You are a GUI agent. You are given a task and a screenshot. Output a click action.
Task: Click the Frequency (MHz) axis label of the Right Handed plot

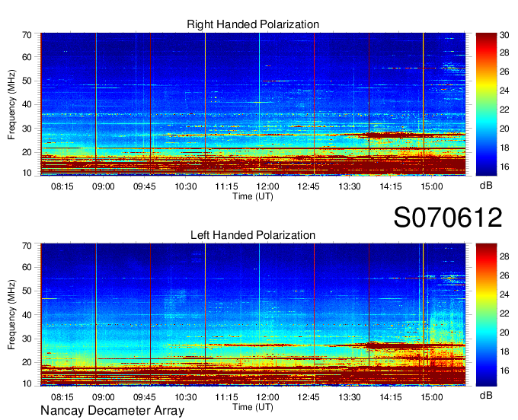point(11,104)
